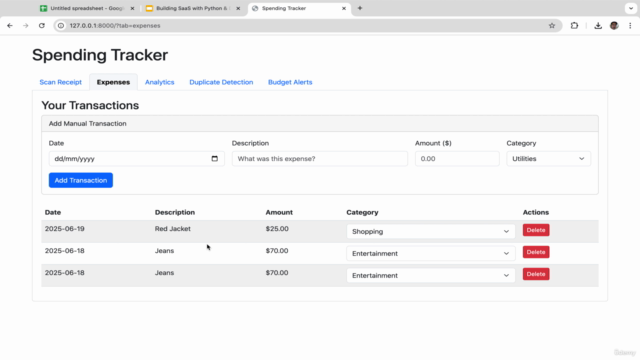This screenshot has height=360, width=640.
Task: Click the Date input field
Action: click(x=136, y=158)
